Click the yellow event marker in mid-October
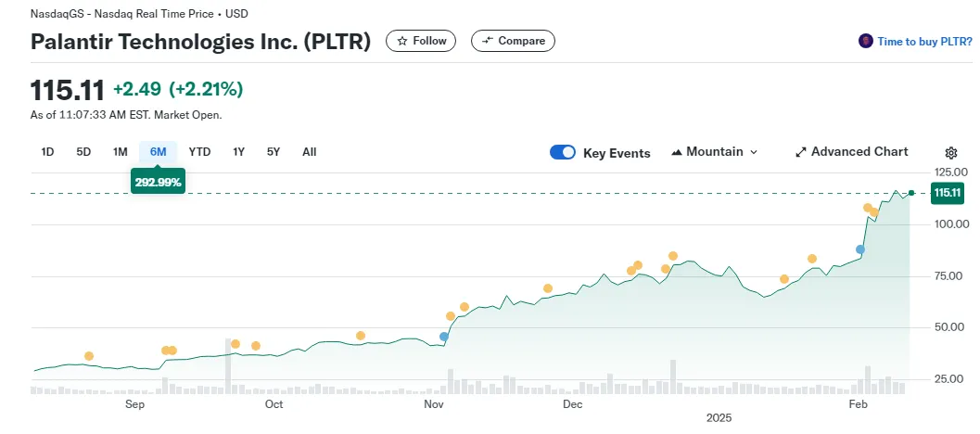Screen dimensions: 980x434 [x=360, y=336]
